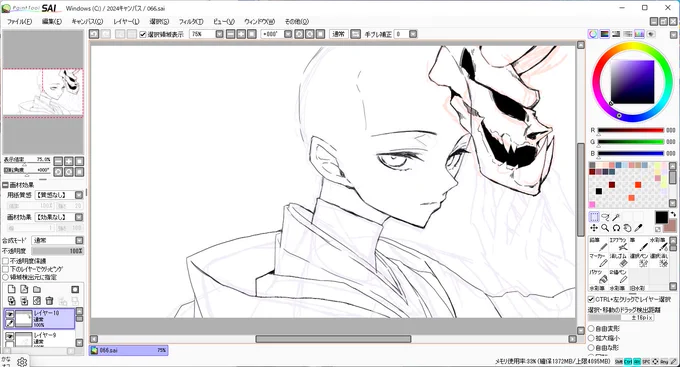Reset canvas zoom in top toolbar
This screenshot has width=680, height=367.
tap(252, 34)
